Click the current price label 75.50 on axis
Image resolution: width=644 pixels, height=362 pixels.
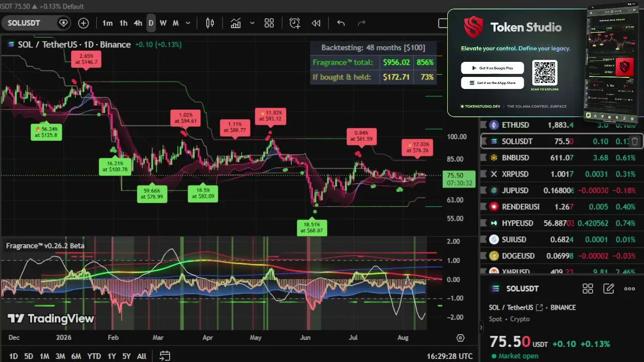[456, 175]
